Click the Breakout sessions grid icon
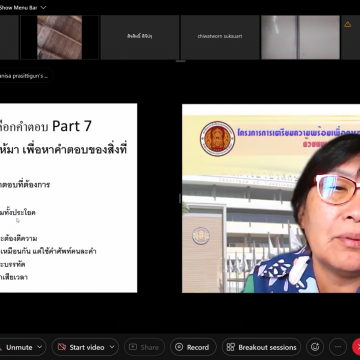Viewport: 360px width, 360px height. (231, 347)
